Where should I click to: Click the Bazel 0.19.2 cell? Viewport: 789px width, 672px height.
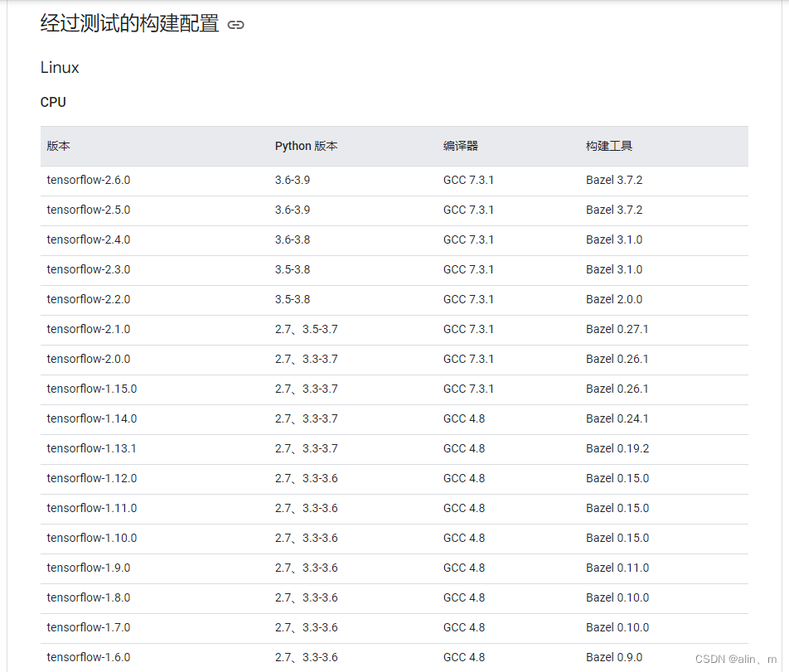click(617, 448)
